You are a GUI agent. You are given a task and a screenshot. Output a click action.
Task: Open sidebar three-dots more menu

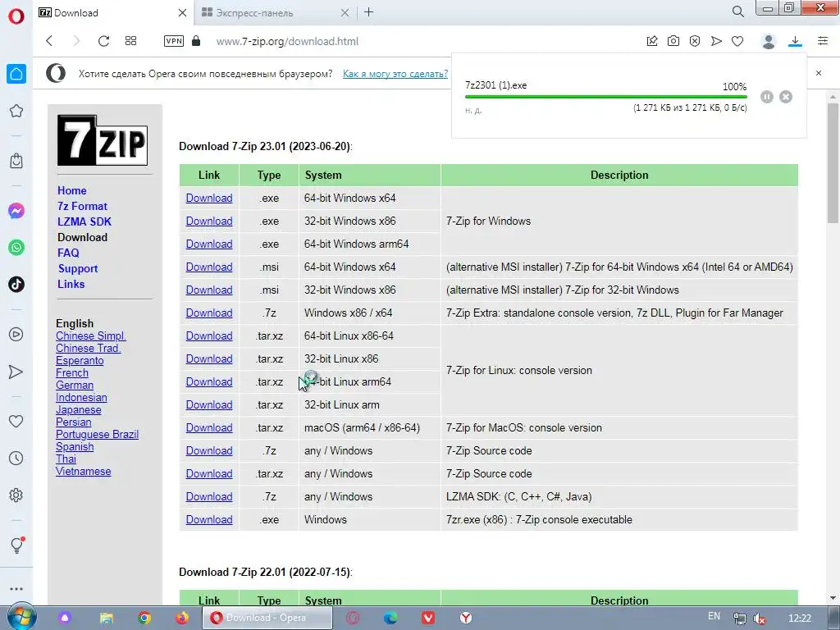pyautogui.click(x=16, y=589)
